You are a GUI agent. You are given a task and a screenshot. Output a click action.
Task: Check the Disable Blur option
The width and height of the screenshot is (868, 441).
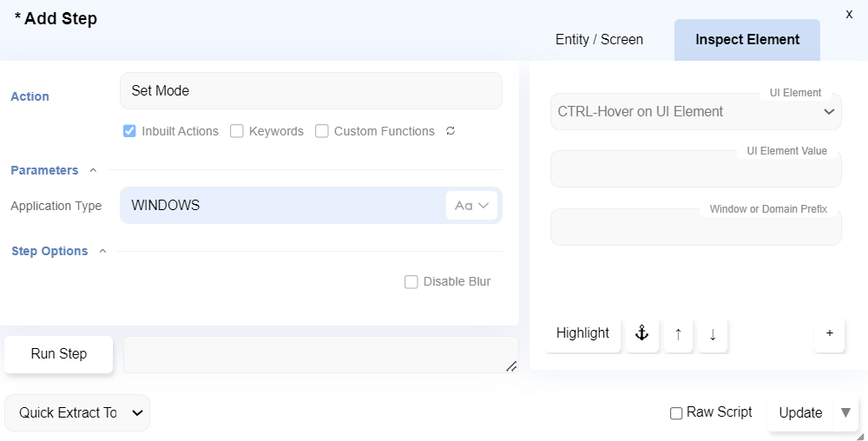411,281
